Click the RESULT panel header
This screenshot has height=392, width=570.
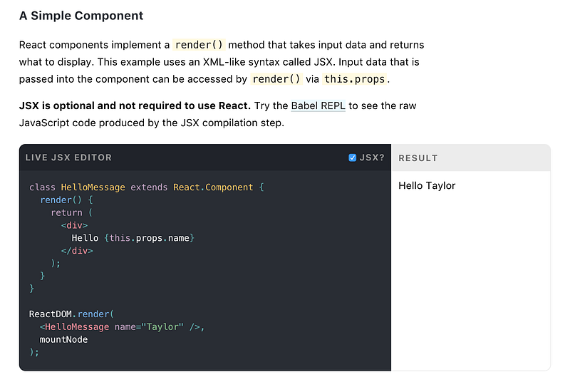418,158
